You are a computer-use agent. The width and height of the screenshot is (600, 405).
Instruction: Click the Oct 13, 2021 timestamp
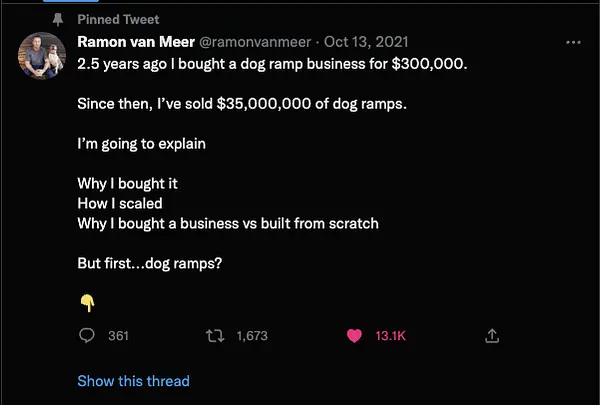[x=366, y=42]
